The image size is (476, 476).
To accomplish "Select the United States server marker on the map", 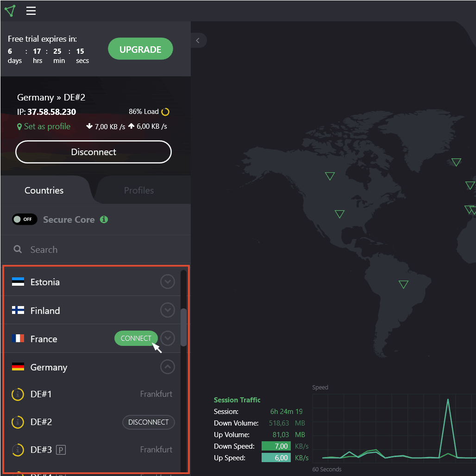I will [339, 213].
